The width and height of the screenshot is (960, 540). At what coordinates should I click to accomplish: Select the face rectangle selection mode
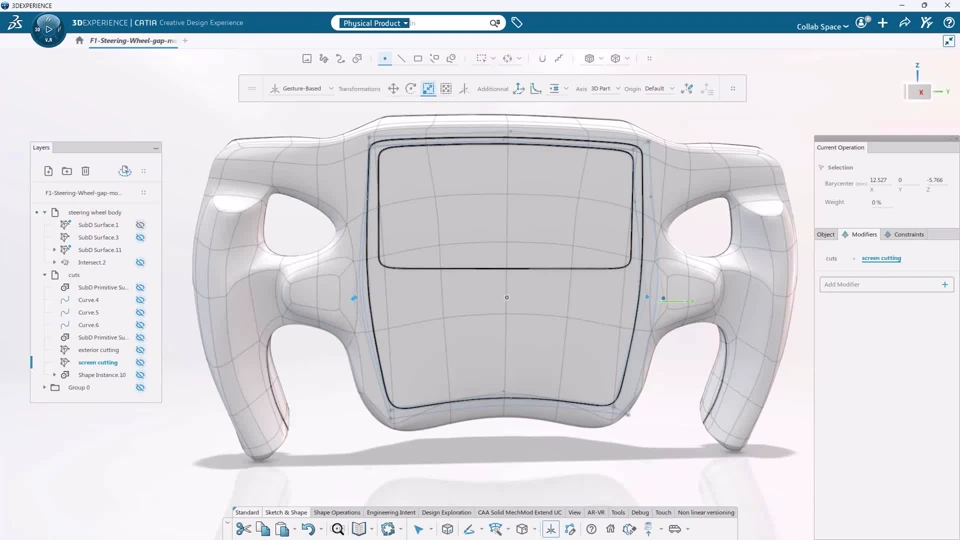[x=418, y=59]
